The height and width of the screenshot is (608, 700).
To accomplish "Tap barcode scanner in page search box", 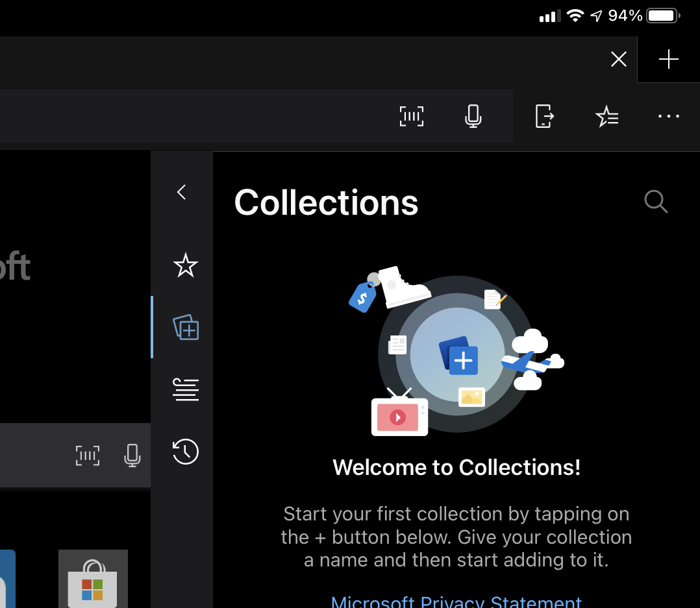I will click(88, 456).
